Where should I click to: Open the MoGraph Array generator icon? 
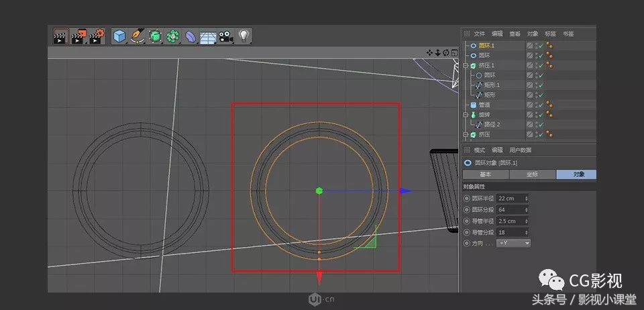173,36
